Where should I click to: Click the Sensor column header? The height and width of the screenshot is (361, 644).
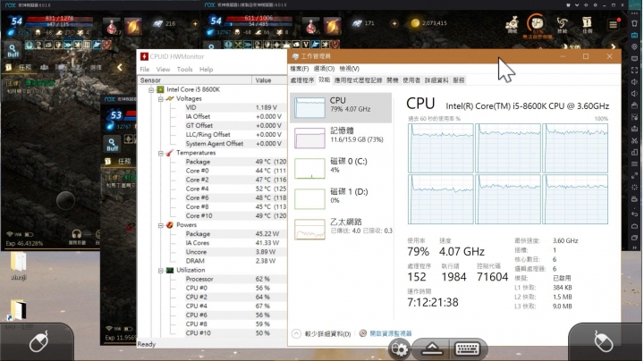[x=195, y=80]
